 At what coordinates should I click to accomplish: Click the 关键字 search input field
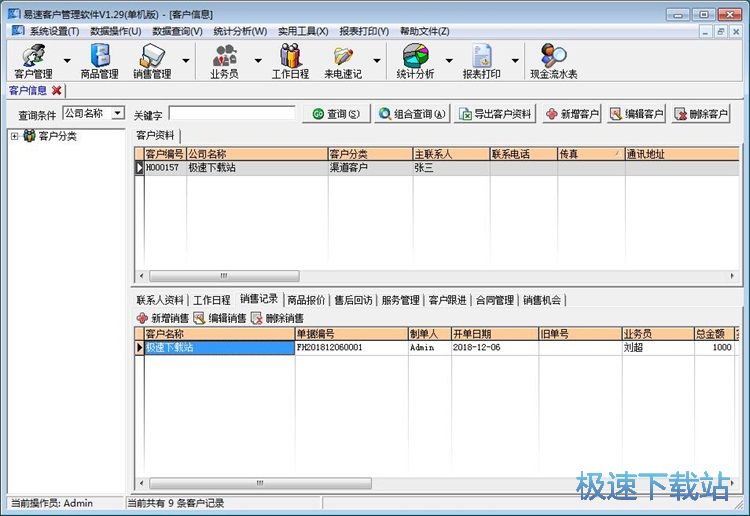[232, 113]
